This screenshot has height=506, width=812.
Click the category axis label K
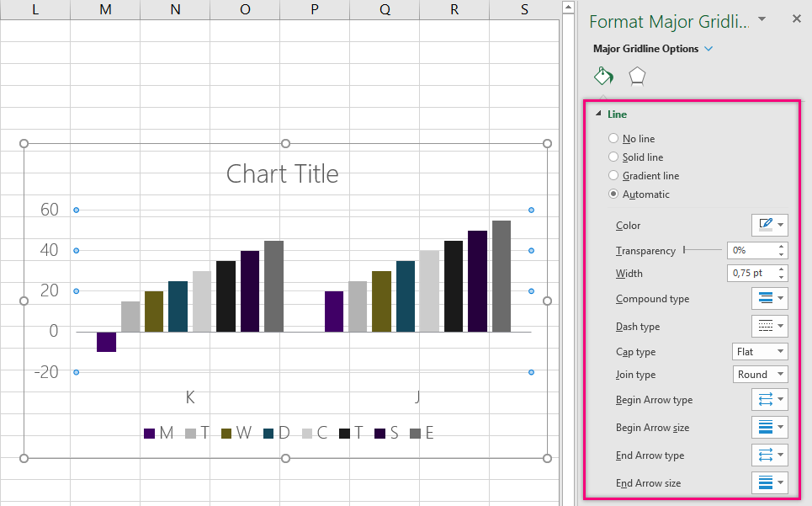pos(190,397)
